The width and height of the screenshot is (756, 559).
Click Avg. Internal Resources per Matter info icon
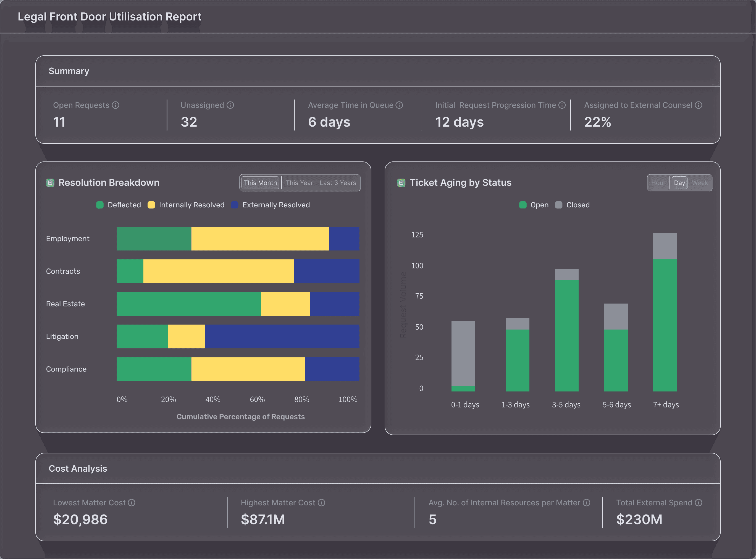(x=587, y=503)
